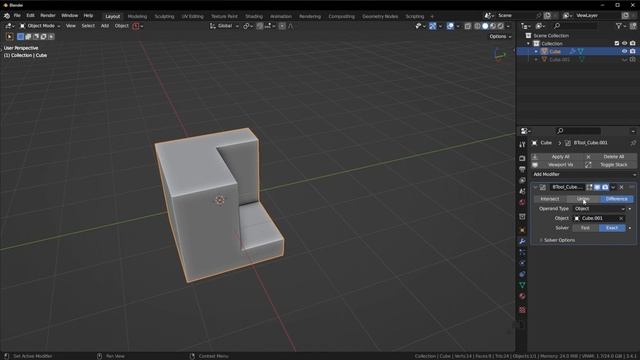Switch to the Modeling workspace tab
640x360 pixels.
tap(137, 16)
